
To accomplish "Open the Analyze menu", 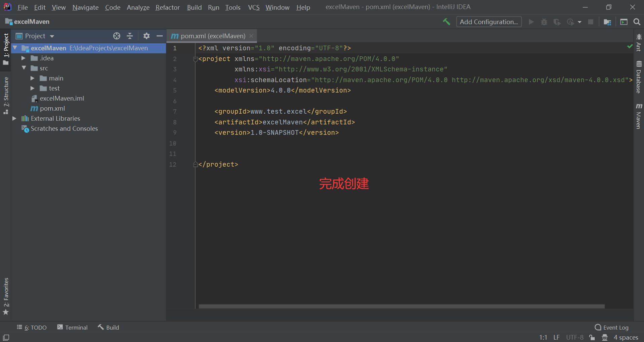I will [x=138, y=7].
